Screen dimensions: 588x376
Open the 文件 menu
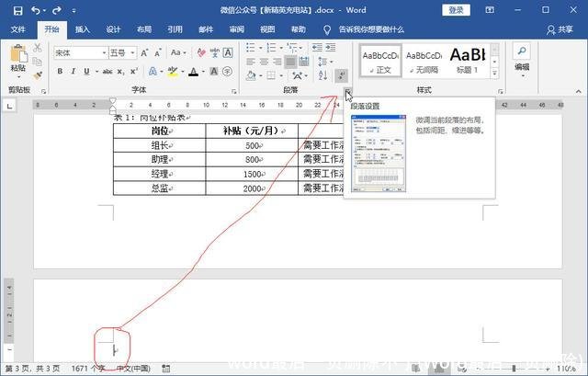[18, 29]
